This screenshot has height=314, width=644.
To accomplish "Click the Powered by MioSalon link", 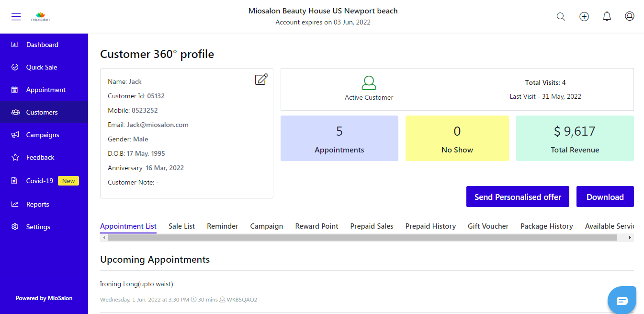I will tap(44, 298).
